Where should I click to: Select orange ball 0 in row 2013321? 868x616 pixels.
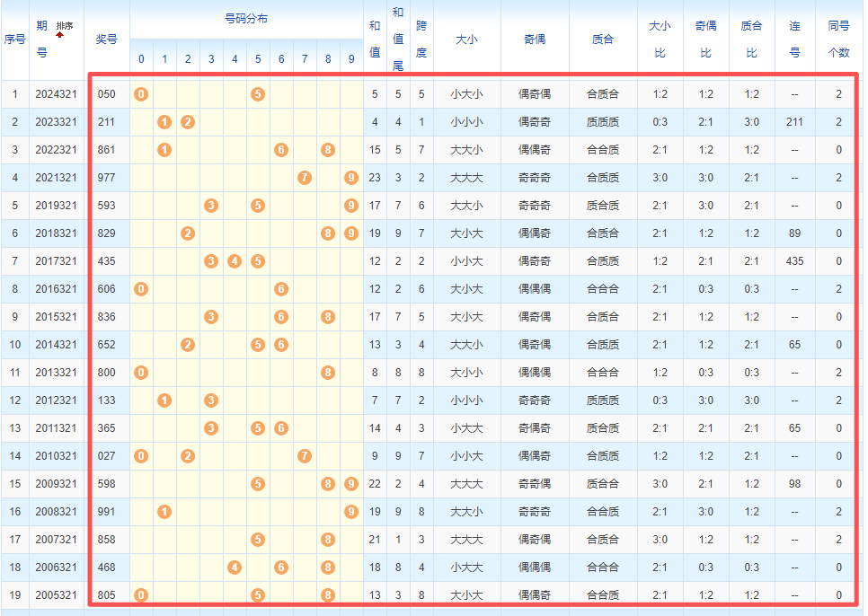(141, 373)
